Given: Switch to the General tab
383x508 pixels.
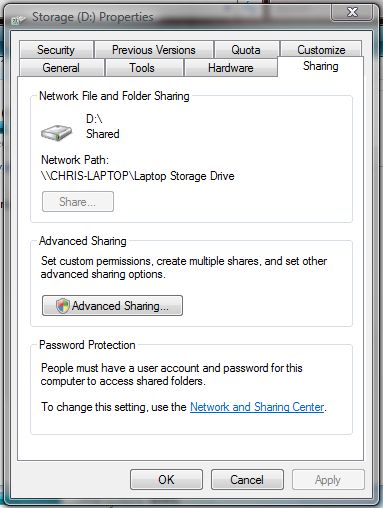Looking at the screenshot, I should click(61, 68).
